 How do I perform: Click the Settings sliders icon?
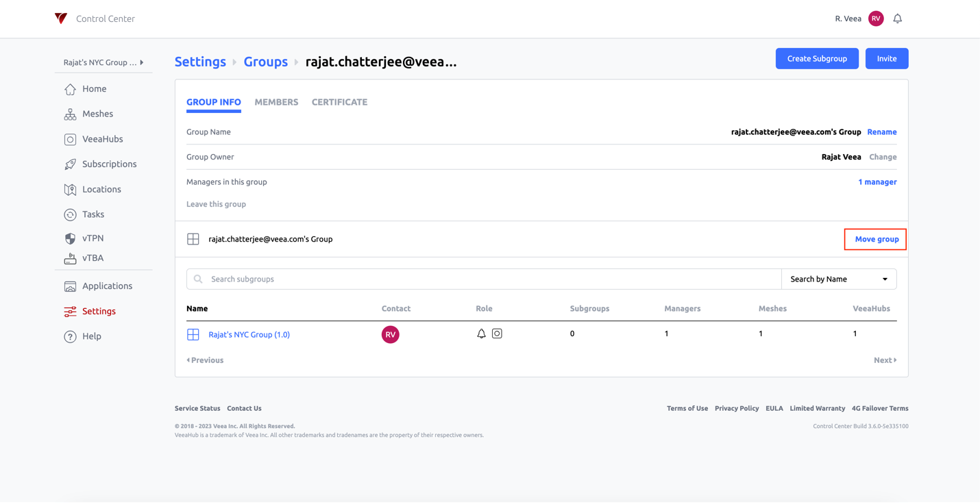[x=70, y=312]
